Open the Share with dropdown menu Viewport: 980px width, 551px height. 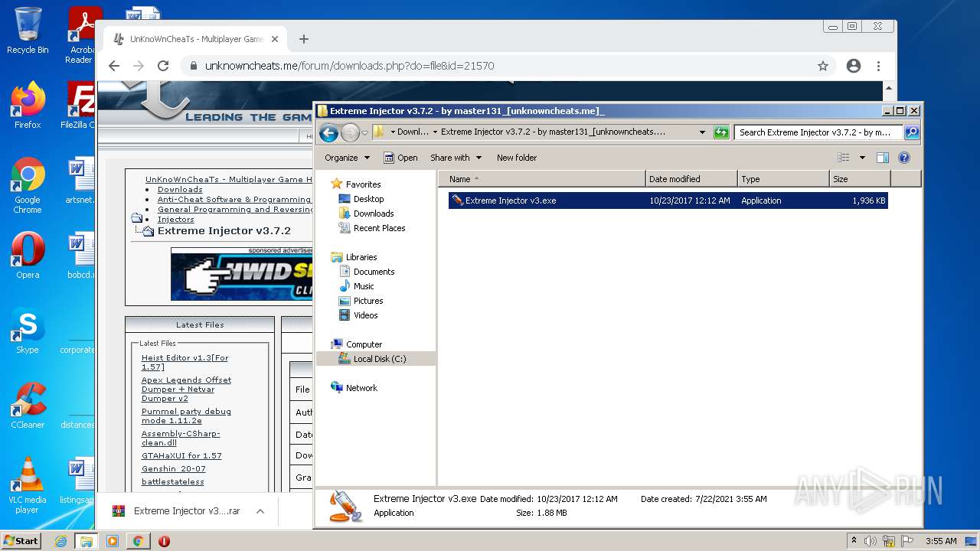click(x=456, y=158)
